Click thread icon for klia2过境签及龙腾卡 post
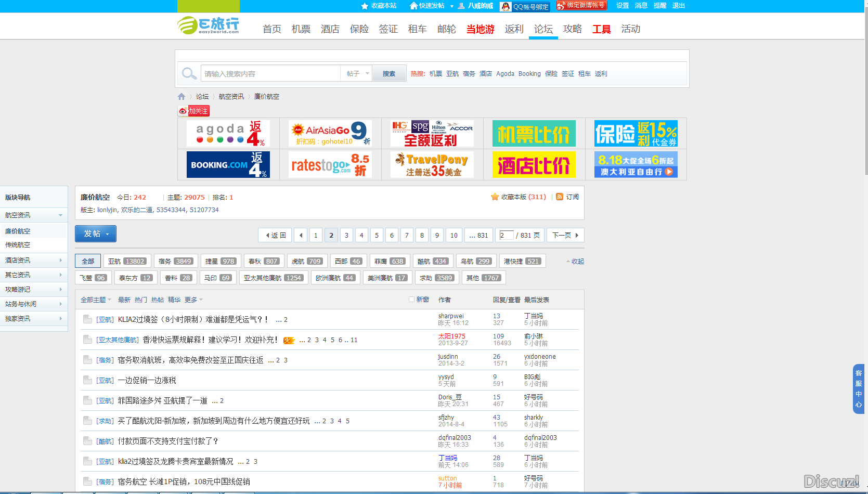 (x=87, y=461)
